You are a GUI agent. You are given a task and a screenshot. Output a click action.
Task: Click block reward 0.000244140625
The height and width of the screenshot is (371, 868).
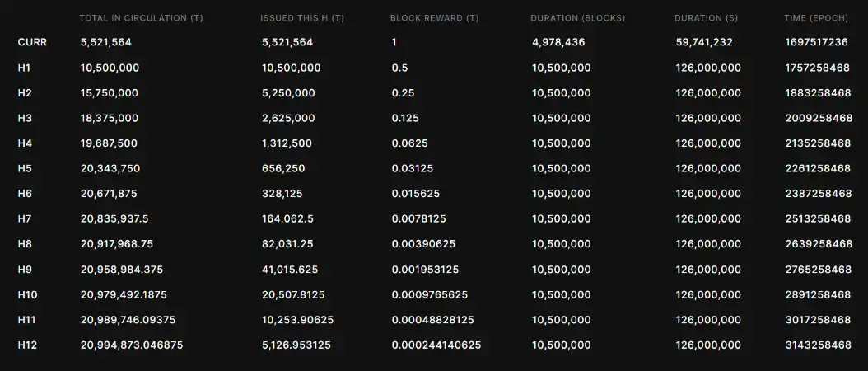click(436, 345)
